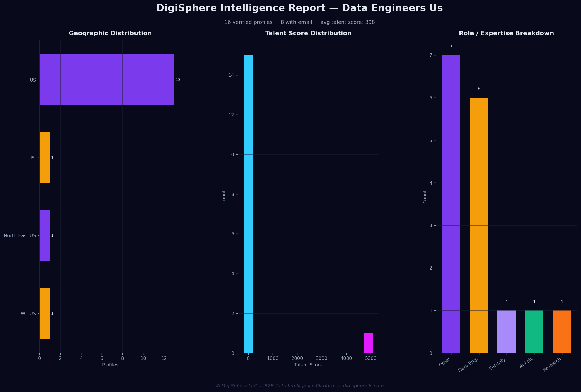The height and width of the screenshot is (392, 581).
Task: Click the Profiles x-axis label
Action: pyautogui.click(x=110, y=365)
